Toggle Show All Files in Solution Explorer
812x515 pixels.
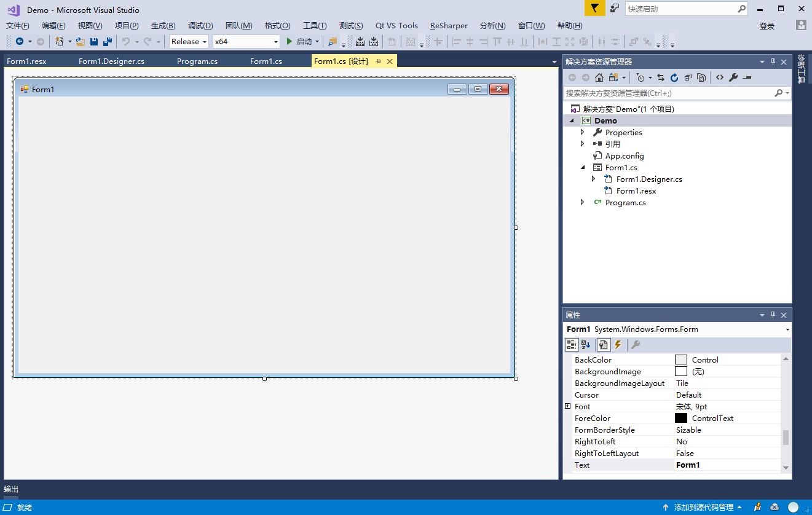701,77
